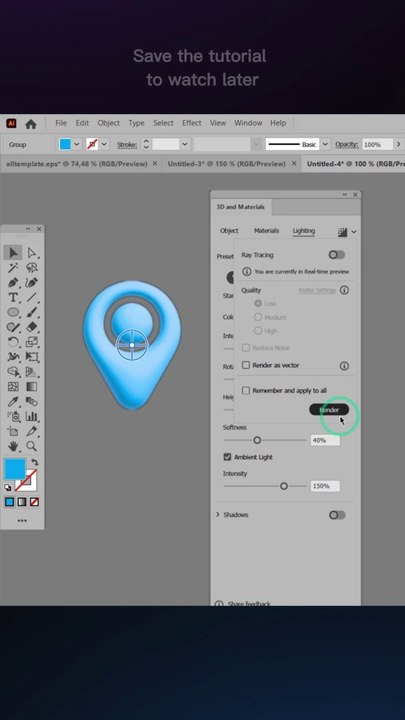Expand the Shadows section chevron
Image resolution: width=405 pixels, height=720 pixels.
[218, 515]
